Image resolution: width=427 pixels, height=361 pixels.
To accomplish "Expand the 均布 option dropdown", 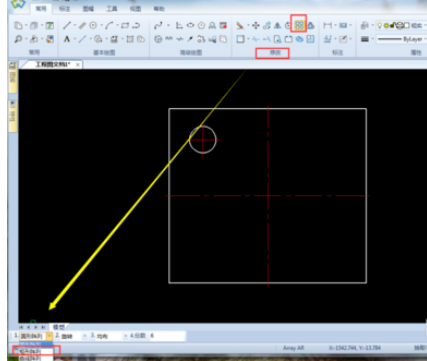I will pyautogui.click(x=126, y=336).
